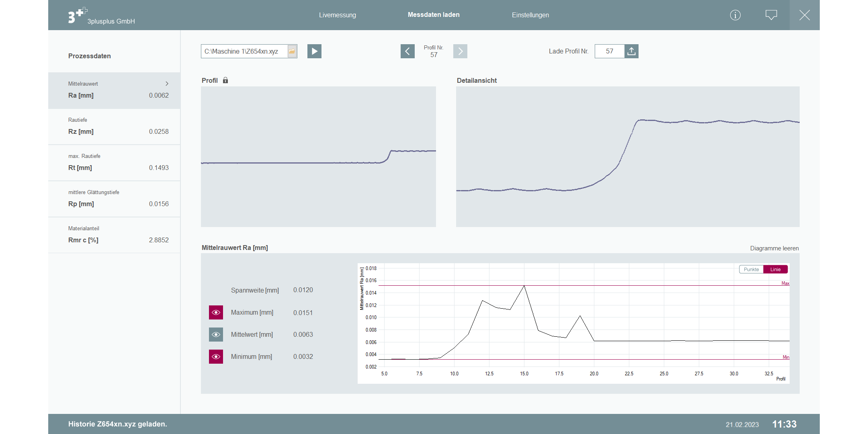
Task: Click the Min line label in chart
Action: [x=786, y=357]
